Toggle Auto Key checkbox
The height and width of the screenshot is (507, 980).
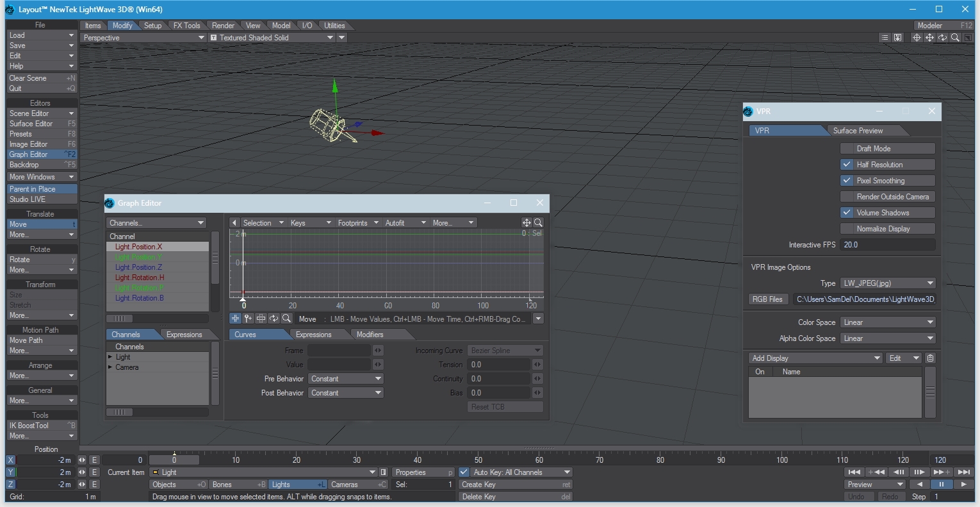click(464, 472)
